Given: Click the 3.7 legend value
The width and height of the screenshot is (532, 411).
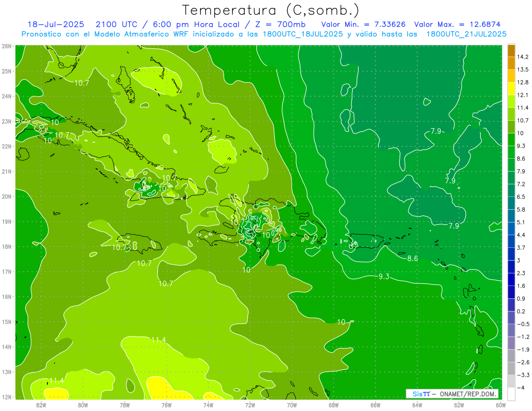Looking at the screenshot, I should (521, 247).
